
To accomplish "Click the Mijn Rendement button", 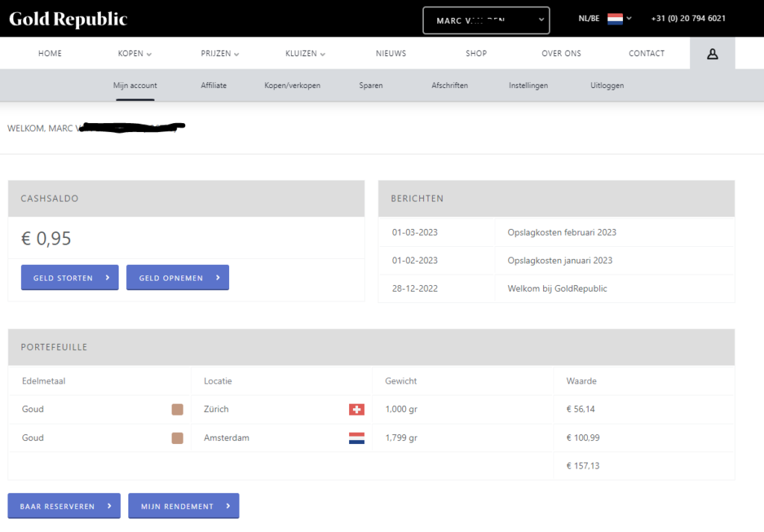I will (184, 506).
